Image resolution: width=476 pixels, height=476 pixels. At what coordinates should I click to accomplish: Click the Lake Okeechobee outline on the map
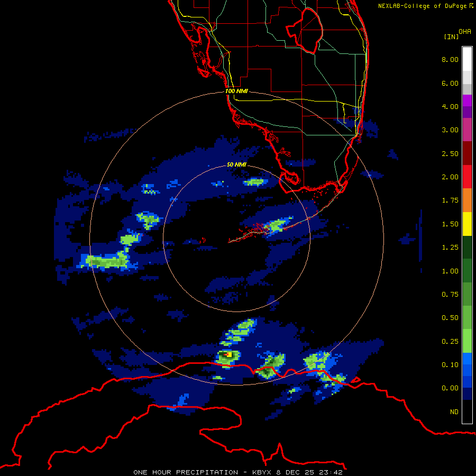305,31
